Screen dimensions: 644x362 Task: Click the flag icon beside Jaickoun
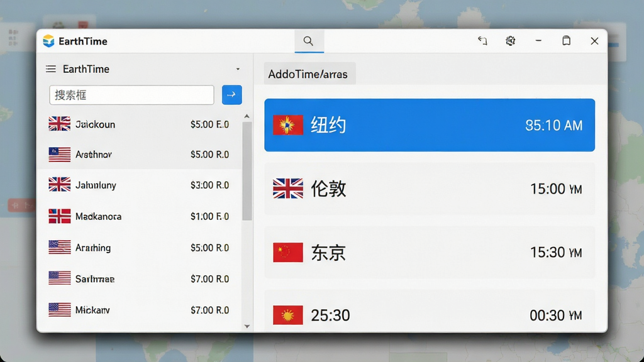click(60, 124)
